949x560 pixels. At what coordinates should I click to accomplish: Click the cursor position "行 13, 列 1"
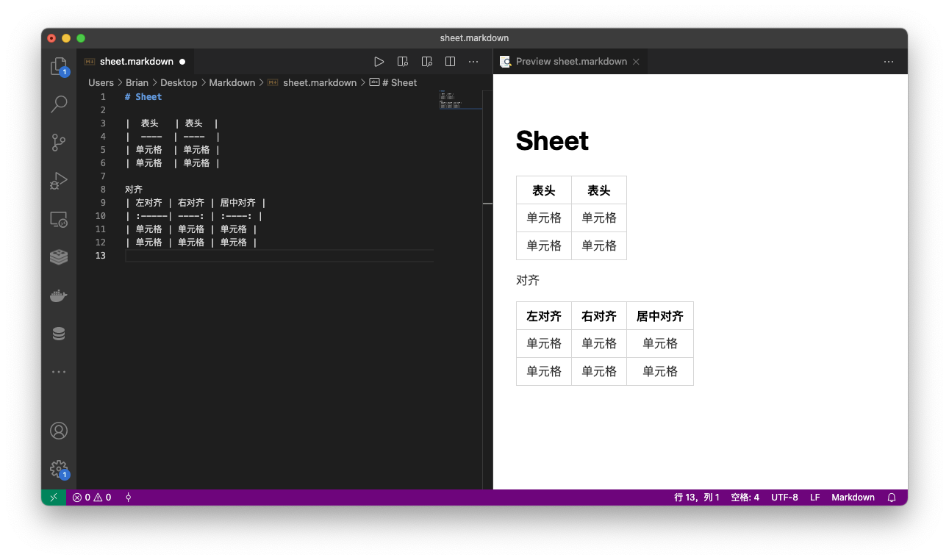pos(697,498)
